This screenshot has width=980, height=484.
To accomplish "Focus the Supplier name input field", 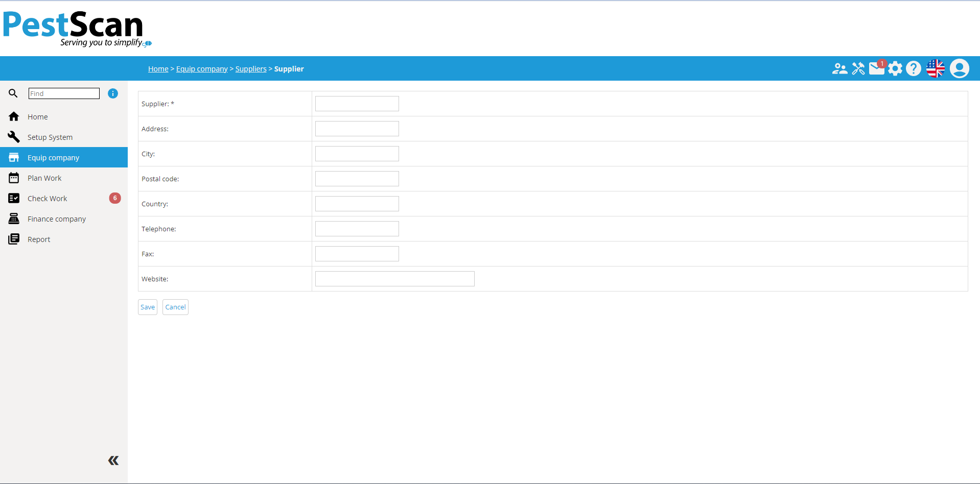I will pos(357,104).
